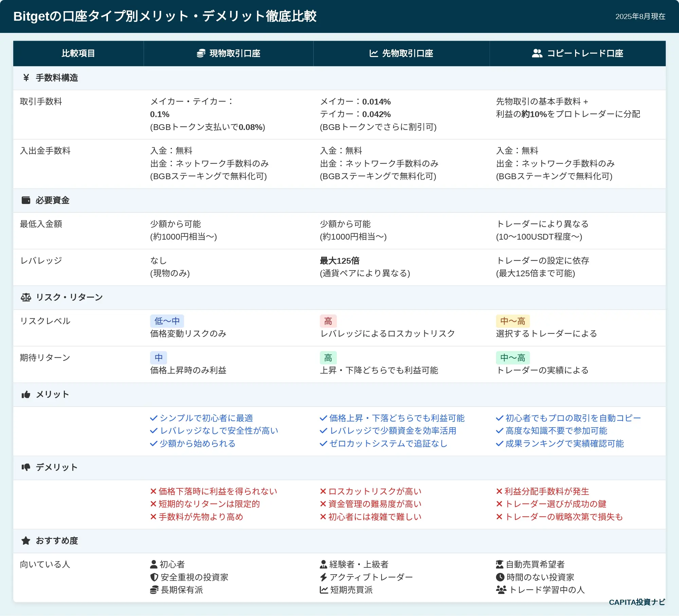Click the star icon by おすすめ度
The height and width of the screenshot is (616, 679).
pyautogui.click(x=26, y=541)
